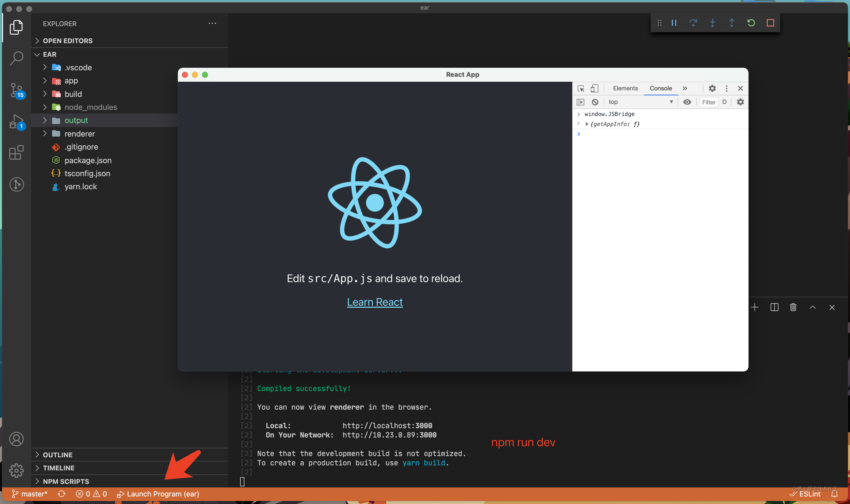850x504 pixels.
Task: Pause the debugger execution
Action: pyautogui.click(x=674, y=23)
